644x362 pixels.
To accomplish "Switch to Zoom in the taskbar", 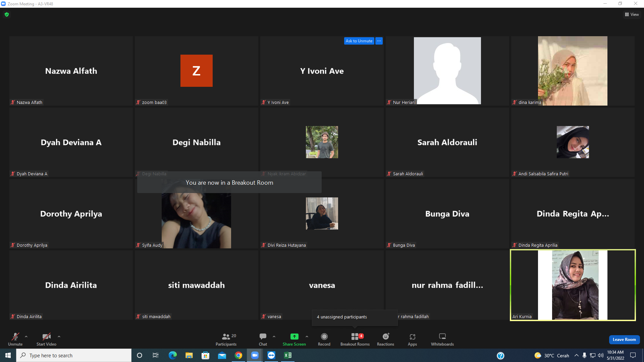I will (x=255, y=355).
